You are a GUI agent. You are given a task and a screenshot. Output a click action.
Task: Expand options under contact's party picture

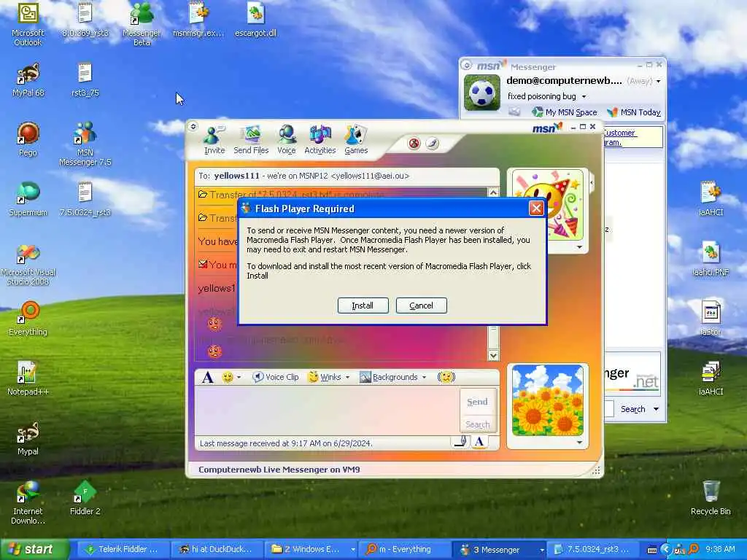coord(579,246)
